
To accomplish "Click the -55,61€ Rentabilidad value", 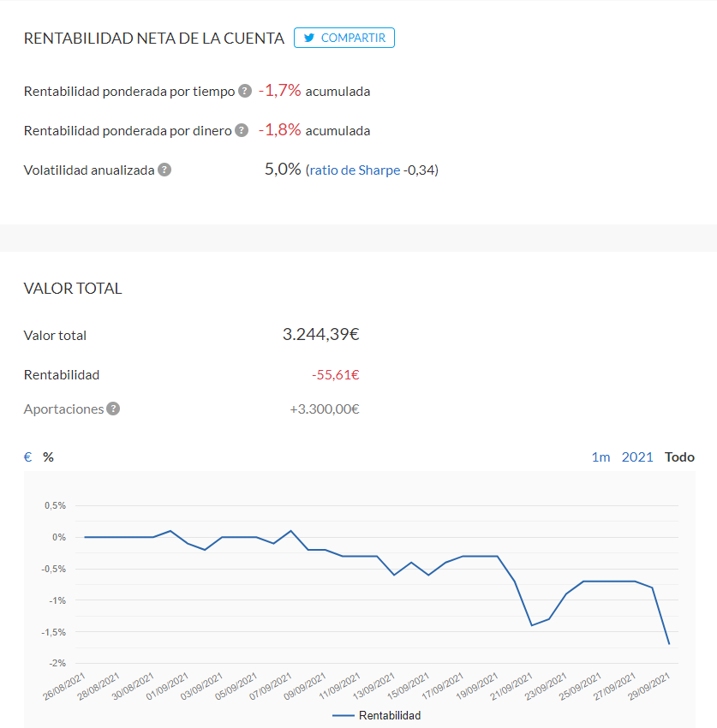I will 336,374.
